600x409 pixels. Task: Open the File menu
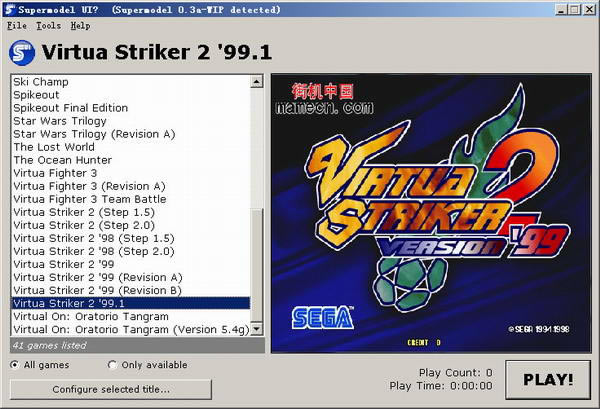click(x=16, y=25)
